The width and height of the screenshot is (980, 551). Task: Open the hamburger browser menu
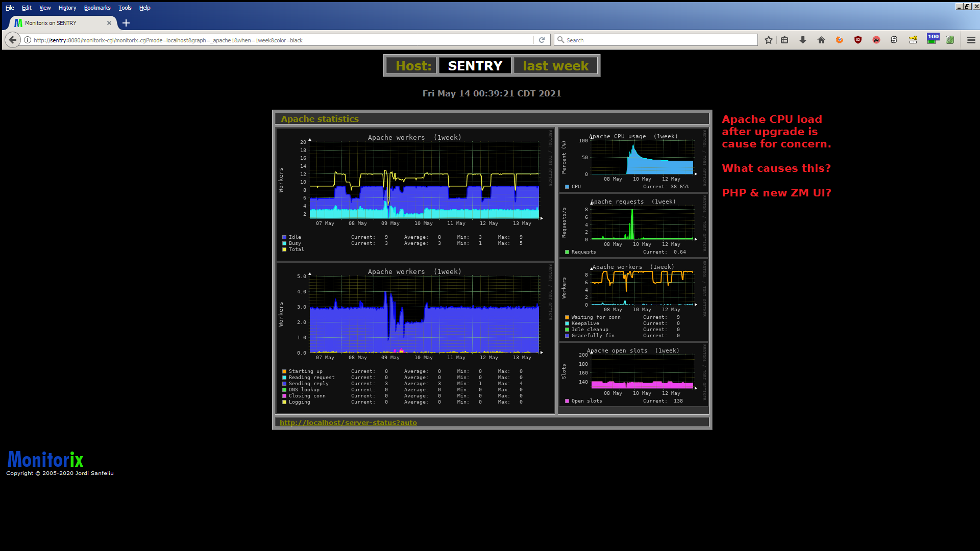[x=971, y=40]
